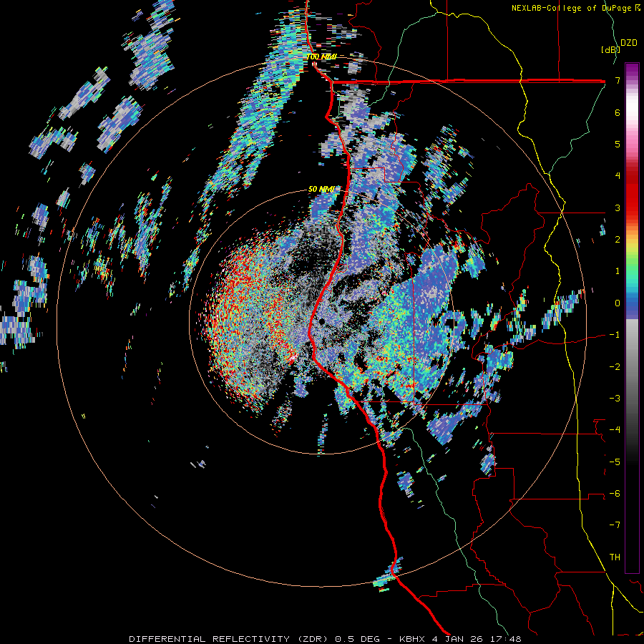Click the -7 scale value
This screenshot has height=644, width=644.
point(615,525)
